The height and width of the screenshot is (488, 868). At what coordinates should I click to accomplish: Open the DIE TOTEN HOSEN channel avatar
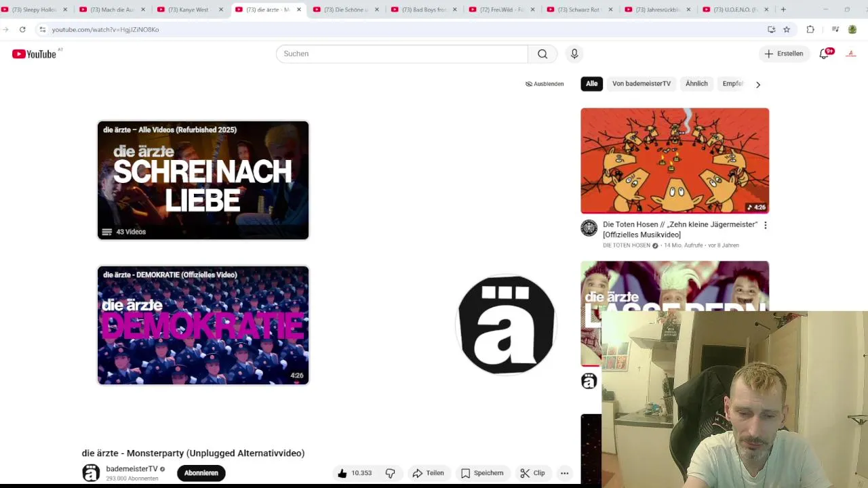click(x=589, y=228)
